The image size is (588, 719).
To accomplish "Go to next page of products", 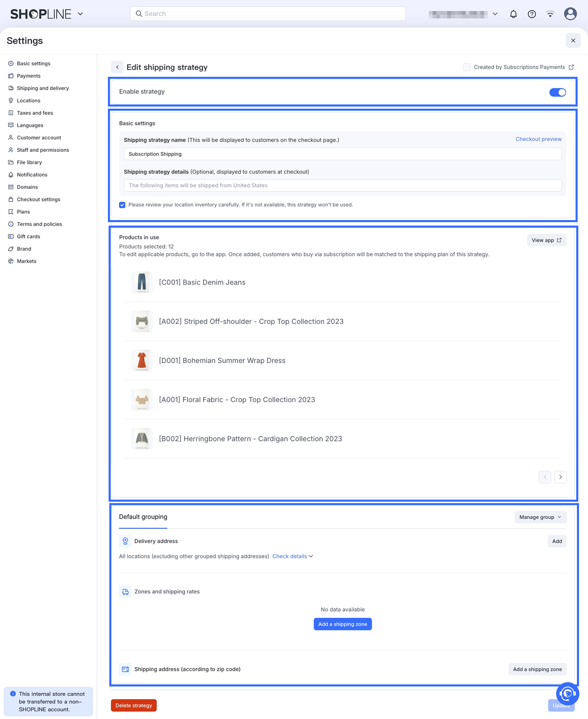I will pyautogui.click(x=560, y=477).
